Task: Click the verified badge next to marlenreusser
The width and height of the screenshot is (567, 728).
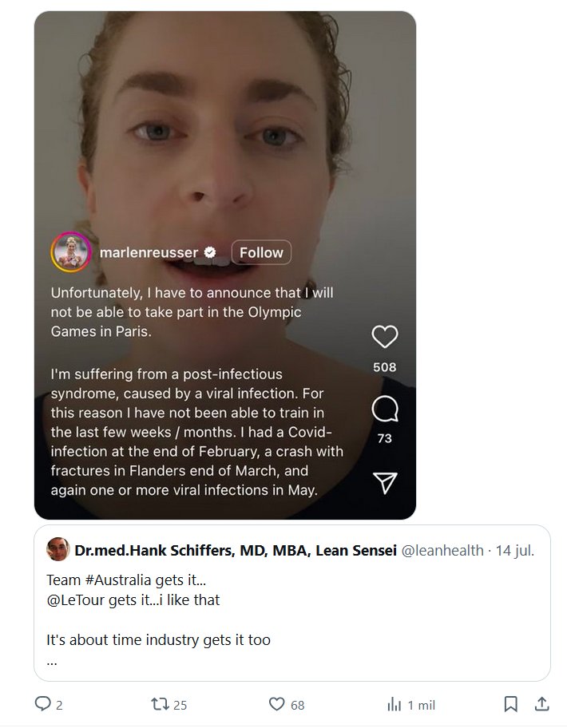Action: (x=210, y=253)
